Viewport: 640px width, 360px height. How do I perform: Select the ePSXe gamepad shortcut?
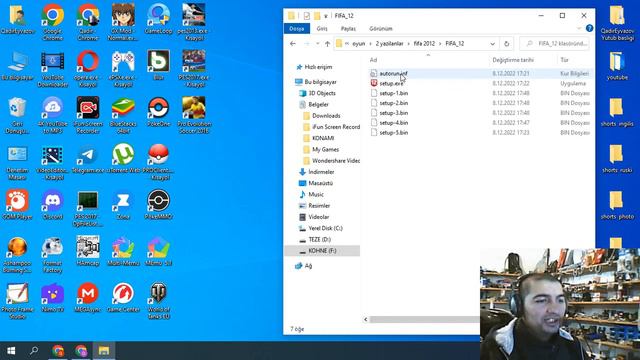pos(123,68)
